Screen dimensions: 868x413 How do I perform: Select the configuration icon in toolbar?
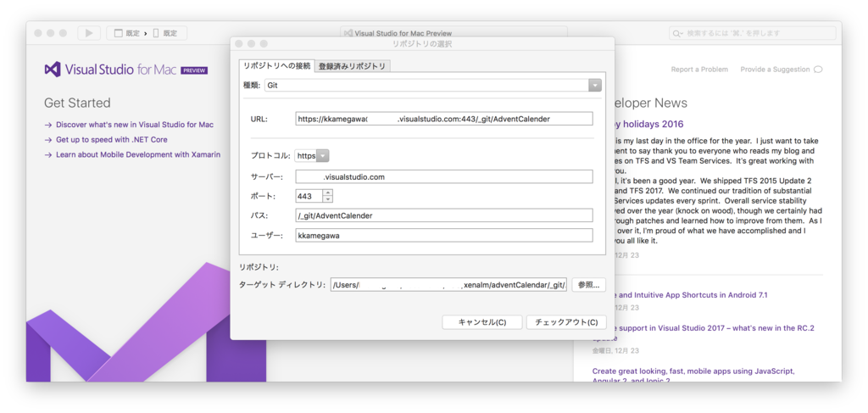click(x=118, y=33)
